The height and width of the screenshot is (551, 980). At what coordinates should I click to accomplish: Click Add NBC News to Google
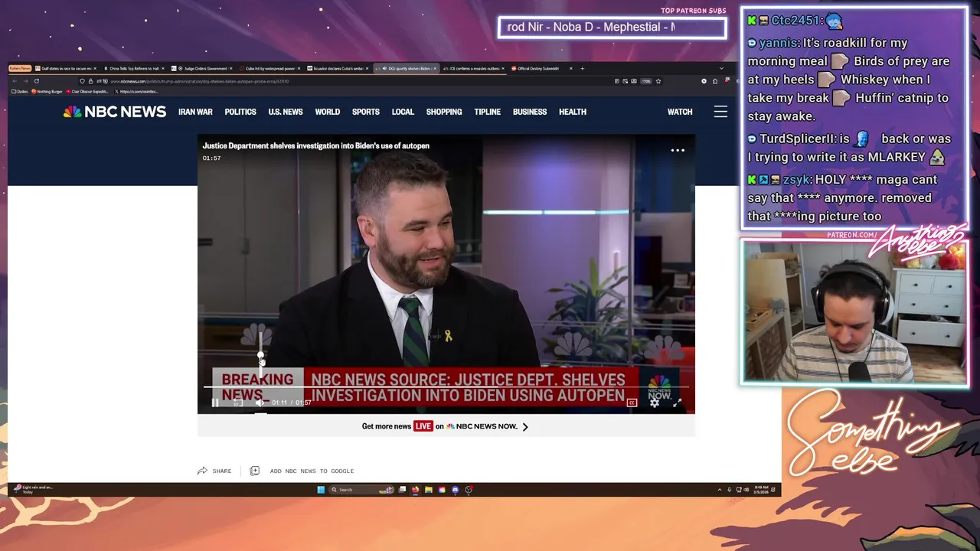pos(302,471)
